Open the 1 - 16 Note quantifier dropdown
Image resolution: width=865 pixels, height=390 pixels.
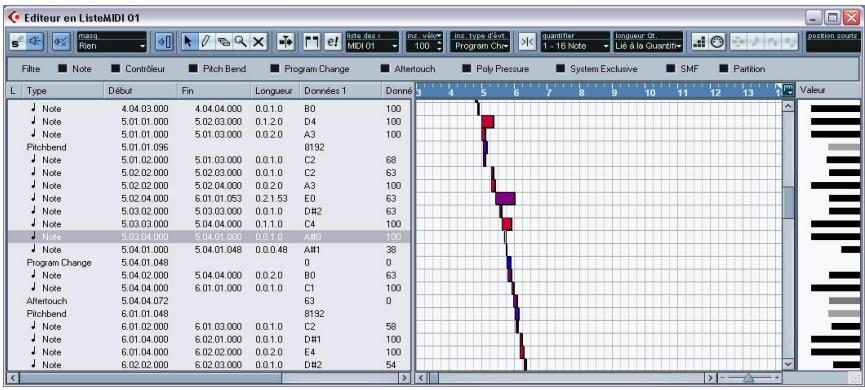(575, 46)
